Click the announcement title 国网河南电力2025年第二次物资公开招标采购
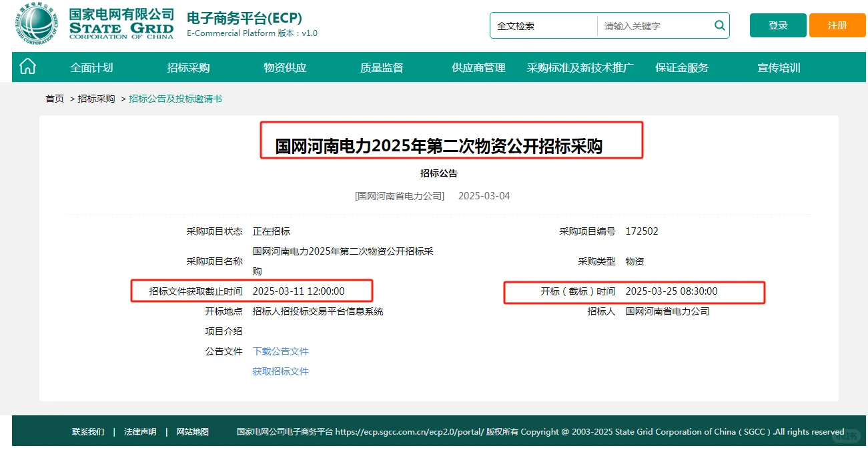 (x=439, y=146)
